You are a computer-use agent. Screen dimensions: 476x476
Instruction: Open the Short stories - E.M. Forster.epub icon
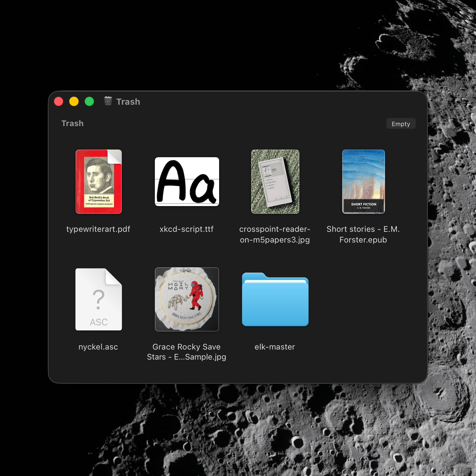363,182
